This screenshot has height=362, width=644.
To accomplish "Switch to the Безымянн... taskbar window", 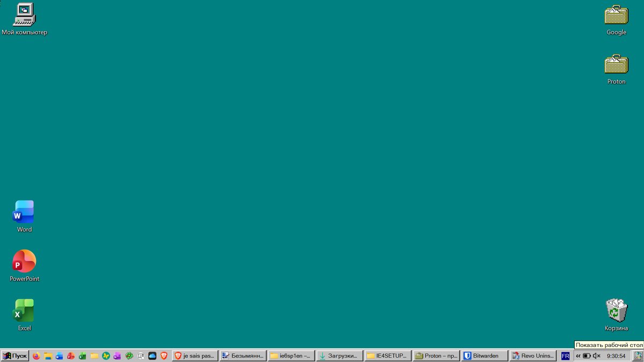I will point(243,356).
